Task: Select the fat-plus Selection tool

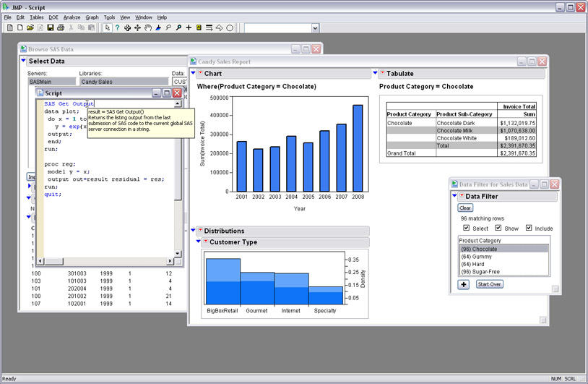Action: click(x=128, y=27)
